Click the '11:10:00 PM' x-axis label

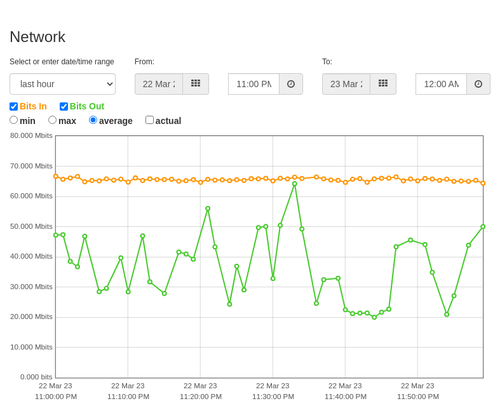[128, 397]
